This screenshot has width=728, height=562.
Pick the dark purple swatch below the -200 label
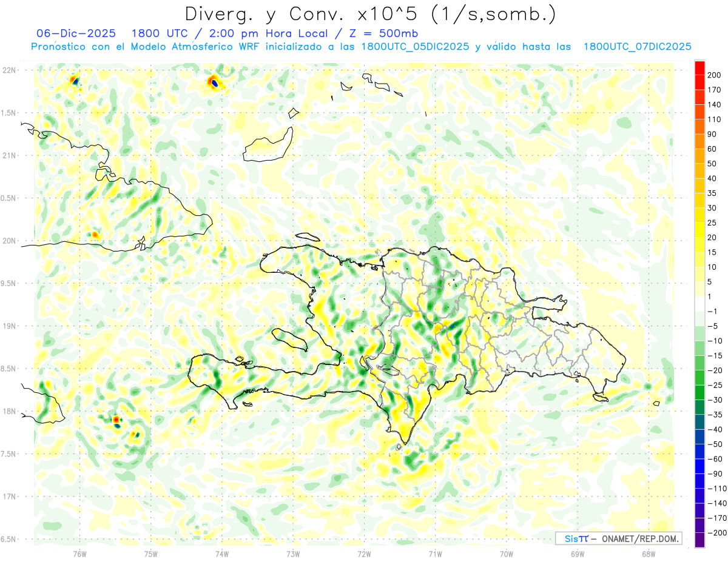click(x=699, y=540)
